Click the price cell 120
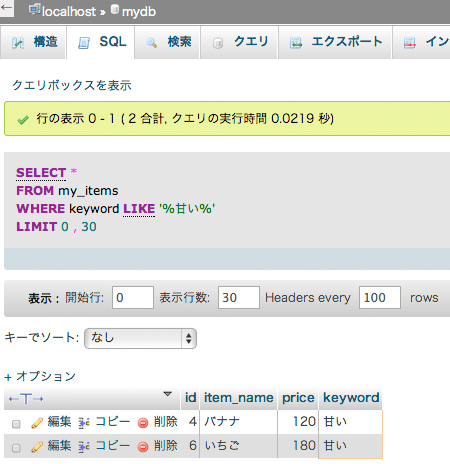Screen dimensions: 450x464 (x=298, y=422)
